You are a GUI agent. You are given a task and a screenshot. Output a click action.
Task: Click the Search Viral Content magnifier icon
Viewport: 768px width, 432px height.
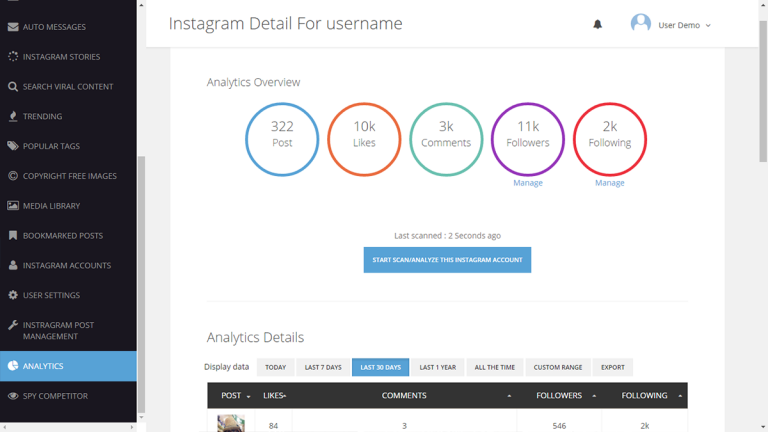[13, 87]
